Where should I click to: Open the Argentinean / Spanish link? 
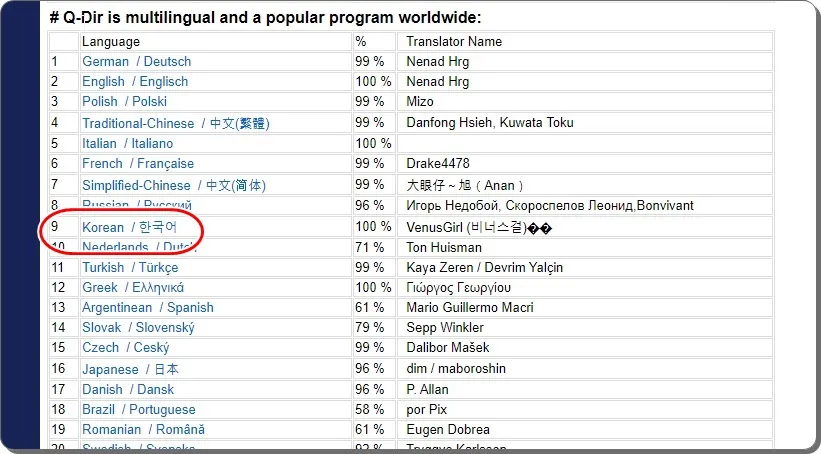click(148, 307)
